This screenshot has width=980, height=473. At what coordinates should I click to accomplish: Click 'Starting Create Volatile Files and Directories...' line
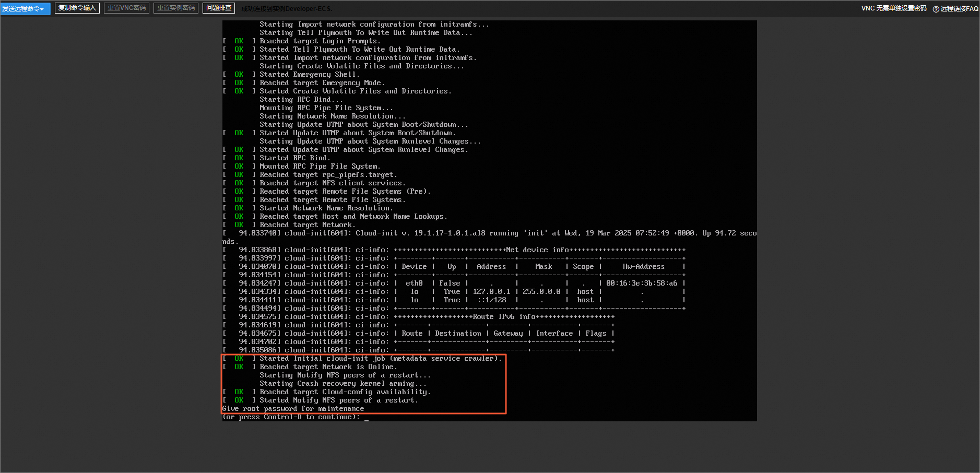click(362, 66)
